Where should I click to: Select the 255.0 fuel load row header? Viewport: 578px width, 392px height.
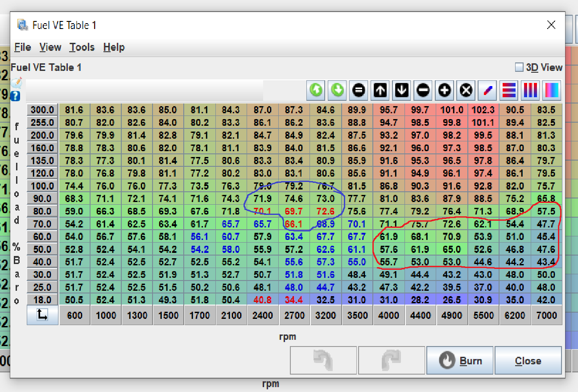pos(42,123)
